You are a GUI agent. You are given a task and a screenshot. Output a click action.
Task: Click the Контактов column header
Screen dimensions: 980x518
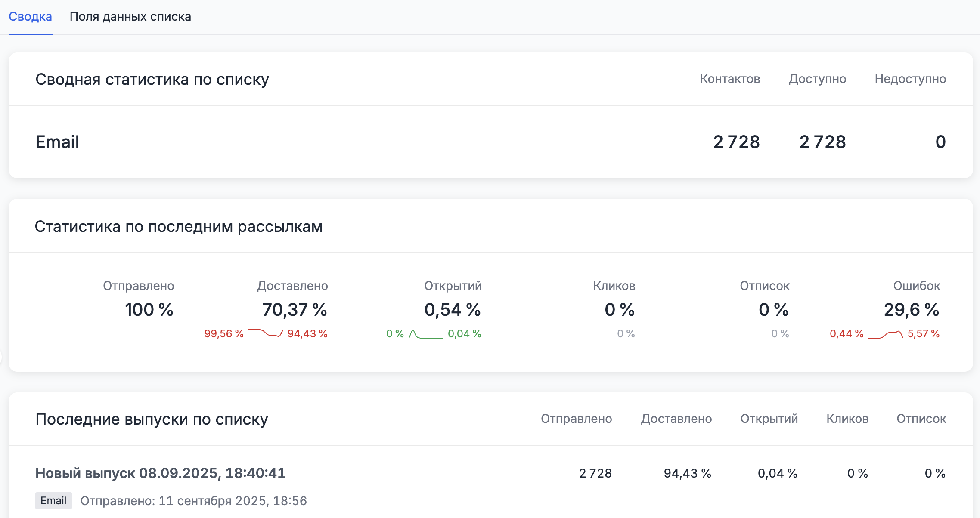pos(730,79)
